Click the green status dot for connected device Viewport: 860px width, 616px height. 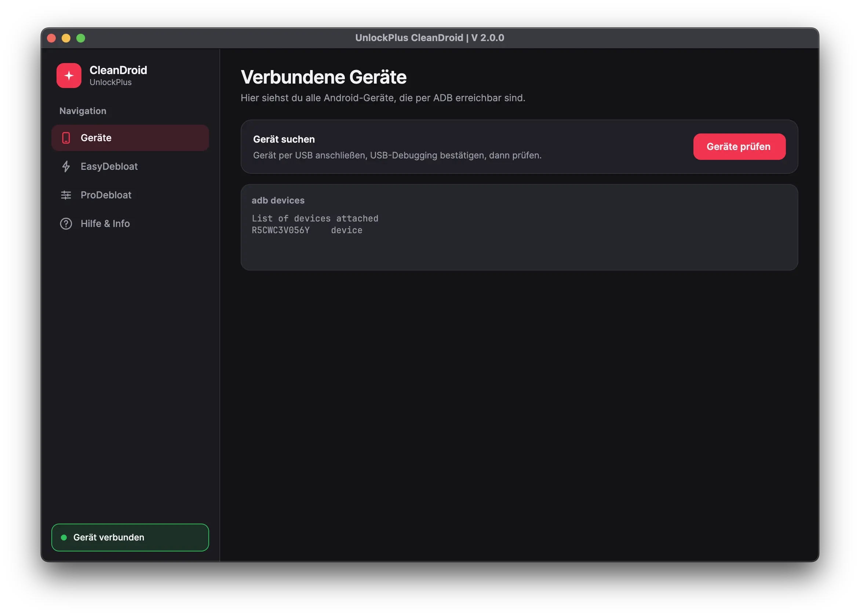[x=64, y=537]
